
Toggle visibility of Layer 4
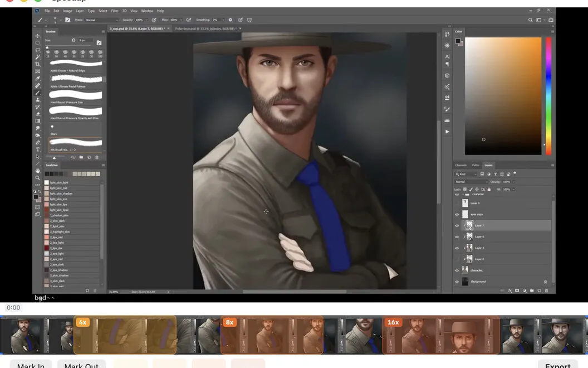pyautogui.click(x=457, y=248)
